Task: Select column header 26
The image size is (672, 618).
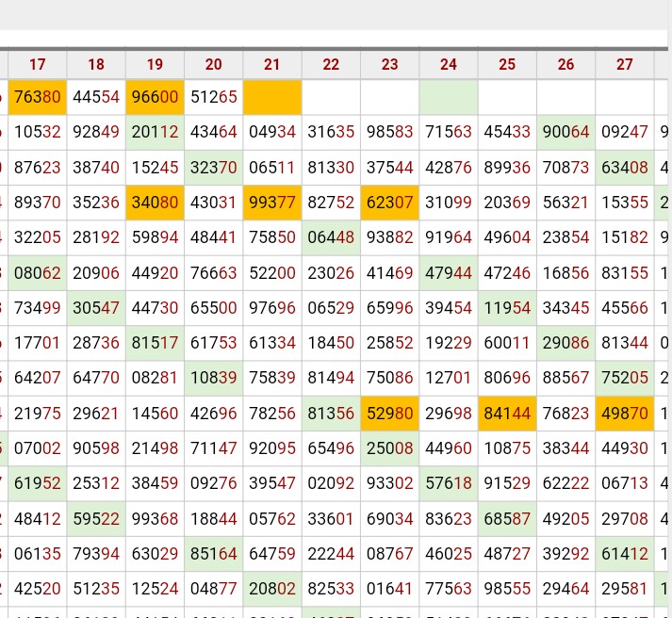Action: [x=565, y=65]
